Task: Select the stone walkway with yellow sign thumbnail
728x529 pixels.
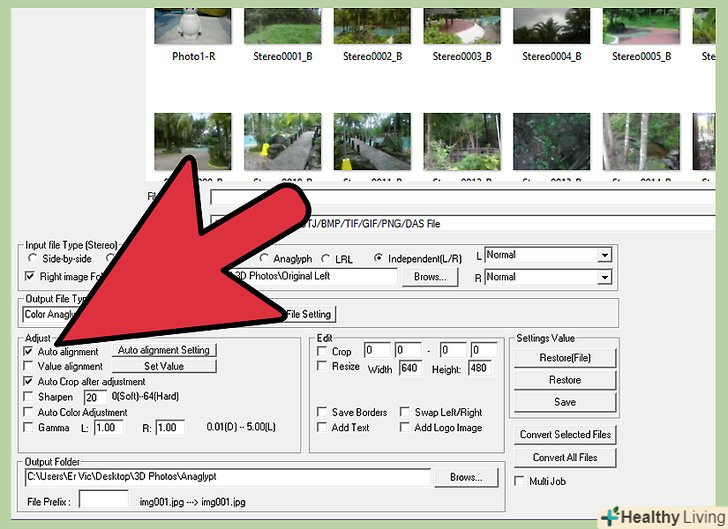Action: (x=282, y=142)
